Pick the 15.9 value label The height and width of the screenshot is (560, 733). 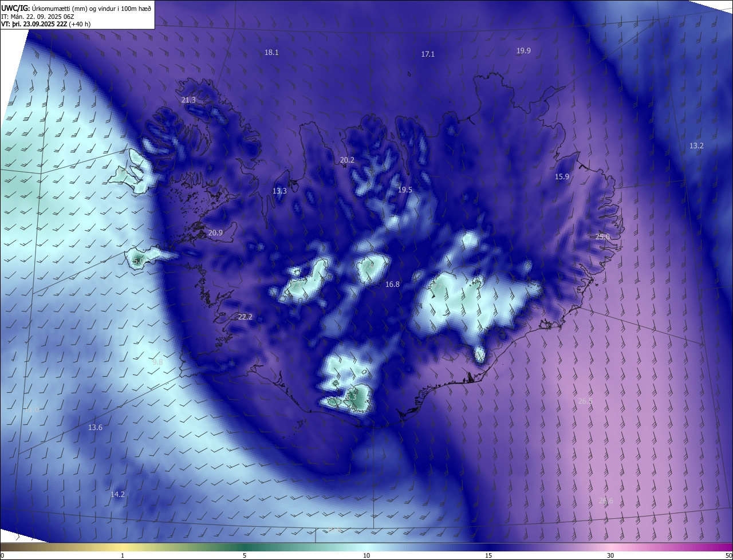click(x=562, y=177)
